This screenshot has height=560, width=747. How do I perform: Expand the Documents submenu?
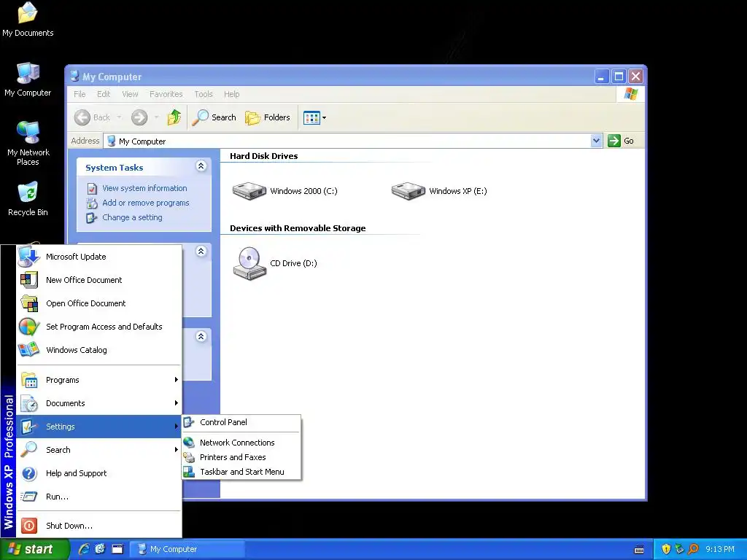(x=99, y=403)
